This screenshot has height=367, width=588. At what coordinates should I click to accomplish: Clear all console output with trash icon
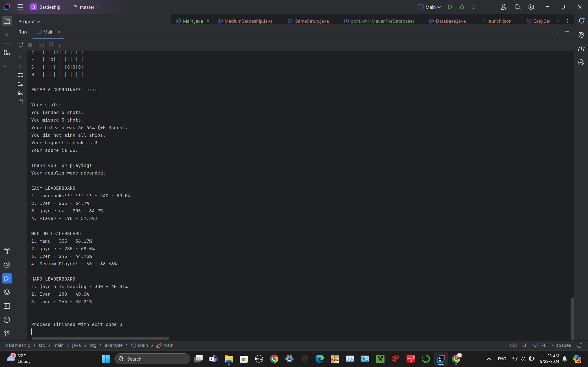21,102
